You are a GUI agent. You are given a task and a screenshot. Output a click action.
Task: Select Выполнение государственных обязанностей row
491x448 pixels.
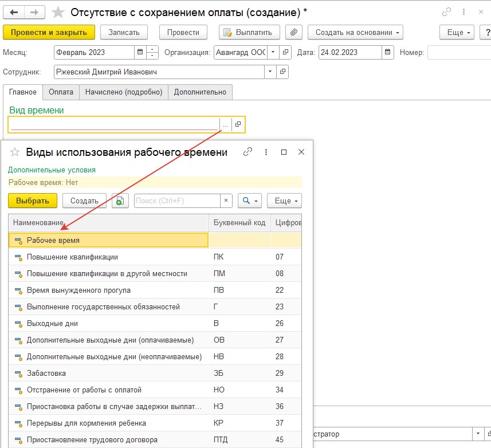click(x=155, y=306)
